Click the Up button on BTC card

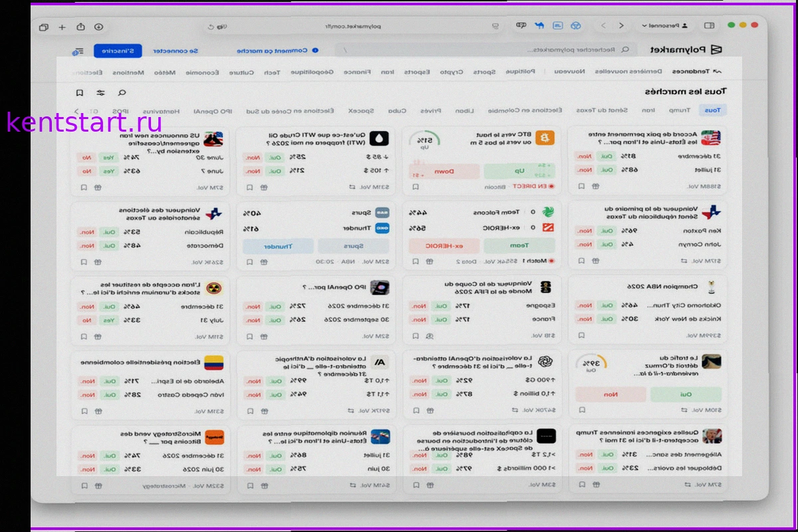coord(521,171)
